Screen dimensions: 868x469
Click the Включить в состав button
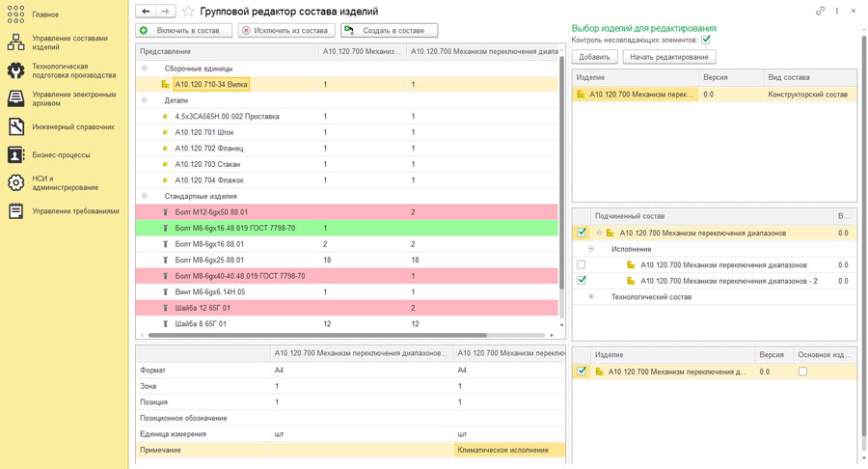coord(184,31)
